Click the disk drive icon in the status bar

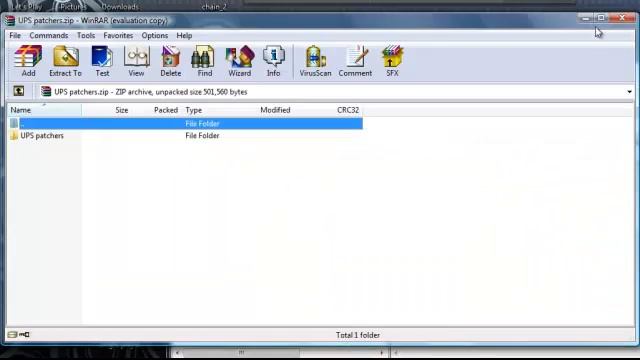[x=12, y=335]
